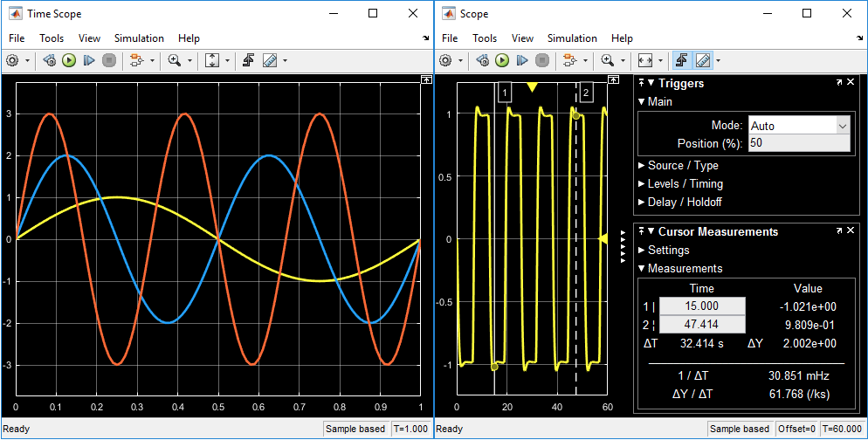Screen dimensions: 868x440
Task: Expand the Levels / Timing section
Action: tap(685, 184)
